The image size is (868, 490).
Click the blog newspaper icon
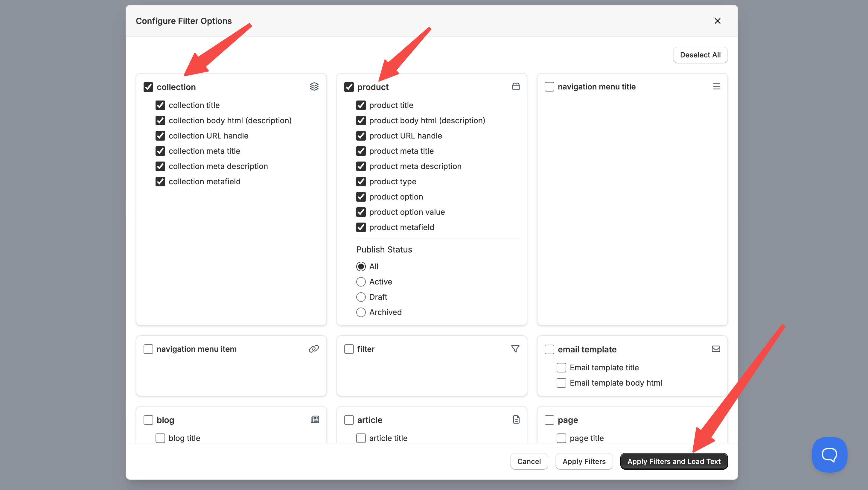coord(315,420)
